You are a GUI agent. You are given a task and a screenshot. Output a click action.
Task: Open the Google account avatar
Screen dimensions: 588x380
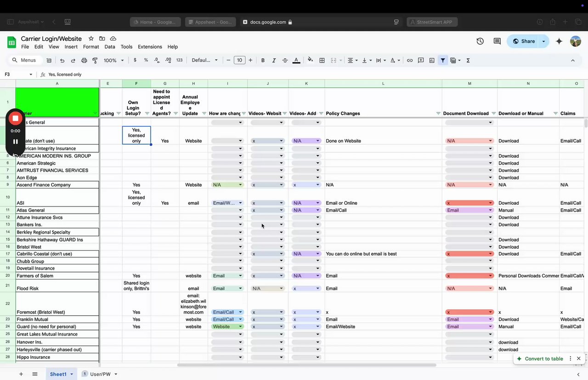(576, 41)
